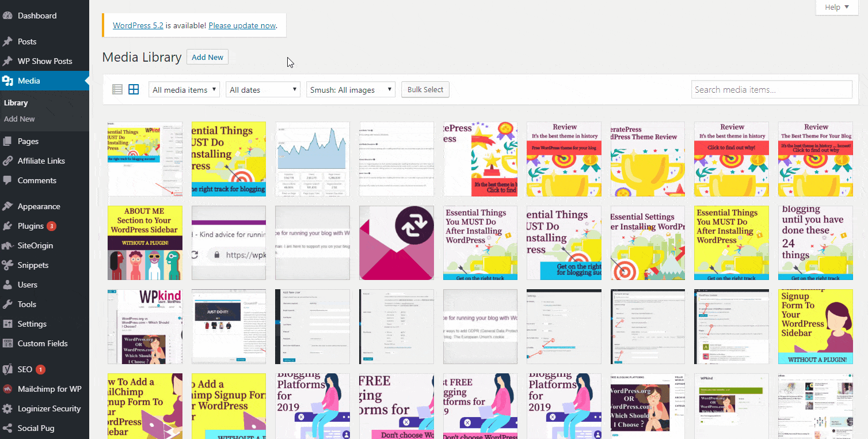Viewport: 868px width, 439px height.
Task: Open Add New submenu under Media
Action: click(x=20, y=119)
